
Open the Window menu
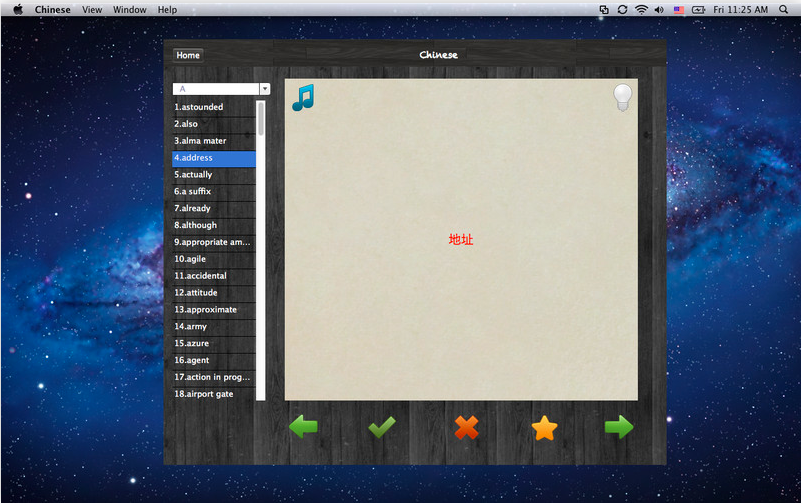pos(129,9)
